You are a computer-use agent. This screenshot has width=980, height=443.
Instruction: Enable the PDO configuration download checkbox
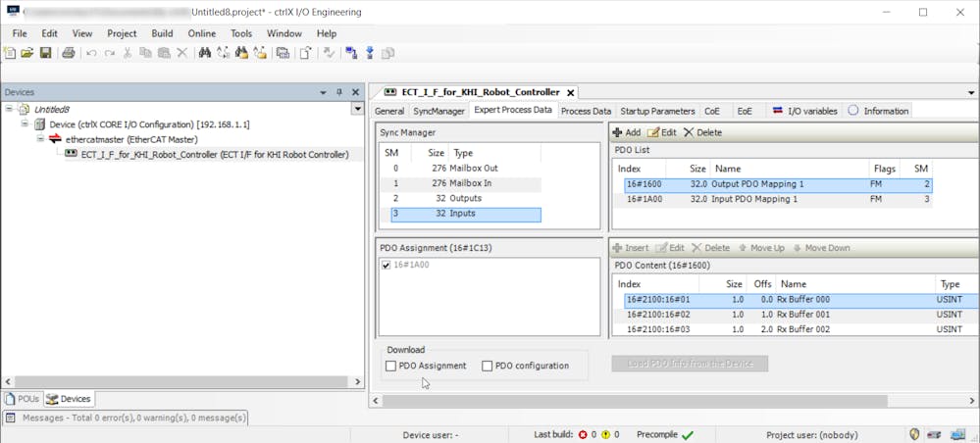pos(488,367)
